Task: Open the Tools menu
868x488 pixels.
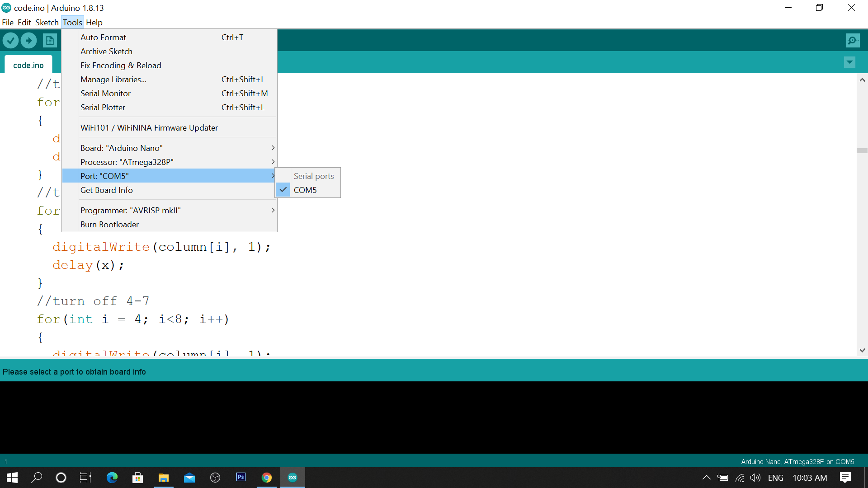Action: pyautogui.click(x=72, y=22)
